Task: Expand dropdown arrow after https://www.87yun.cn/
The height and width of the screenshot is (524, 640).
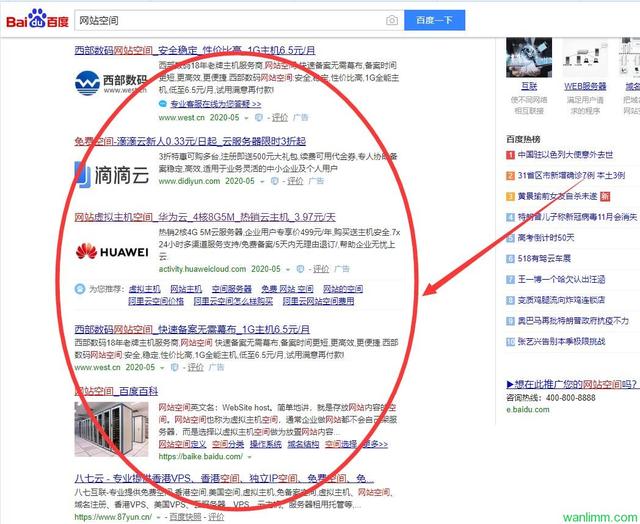Action: (x=158, y=517)
